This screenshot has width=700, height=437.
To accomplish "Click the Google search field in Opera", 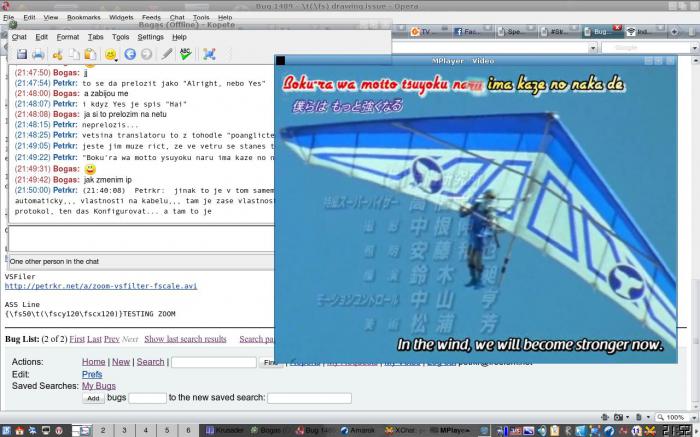I will pyautogui.click(x=646, y=48).
